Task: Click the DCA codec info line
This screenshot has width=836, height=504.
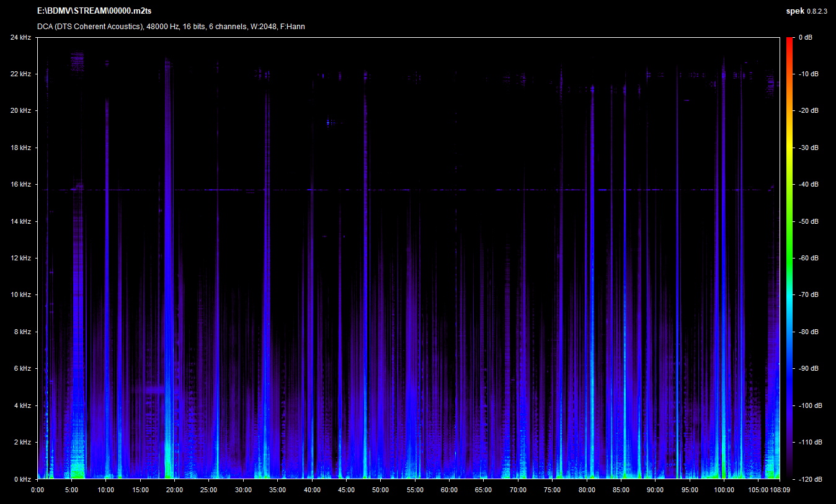Action: coord(171,27)
